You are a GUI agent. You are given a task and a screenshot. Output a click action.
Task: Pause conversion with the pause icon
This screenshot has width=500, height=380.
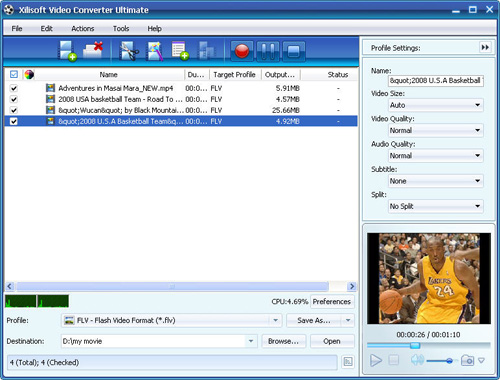click(268, 51)
